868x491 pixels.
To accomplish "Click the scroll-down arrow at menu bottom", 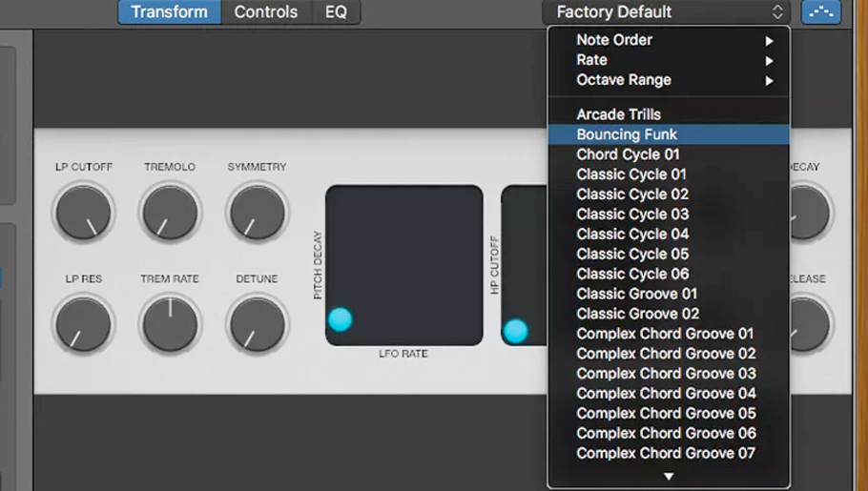I will pos(669,476).
